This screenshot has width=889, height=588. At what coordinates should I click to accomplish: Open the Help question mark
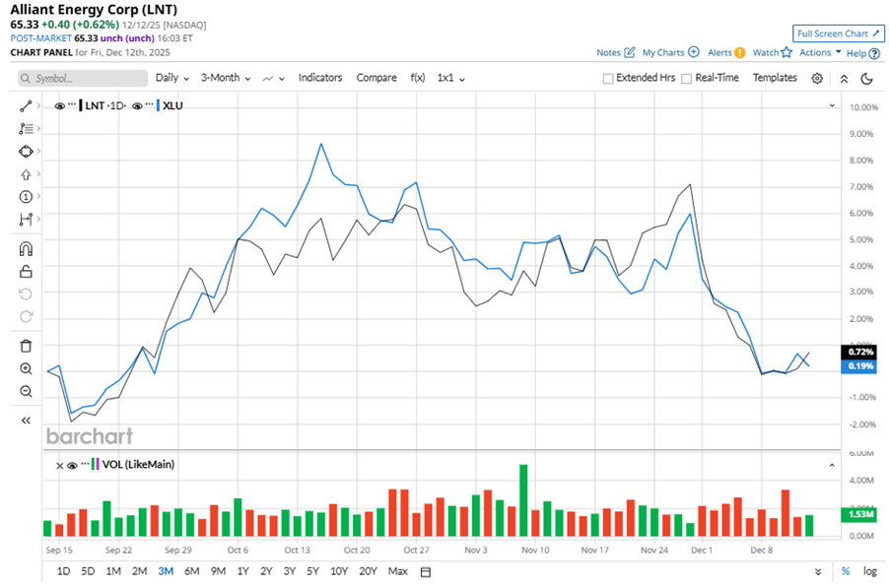pyautogui.click(x=874, y=53)
